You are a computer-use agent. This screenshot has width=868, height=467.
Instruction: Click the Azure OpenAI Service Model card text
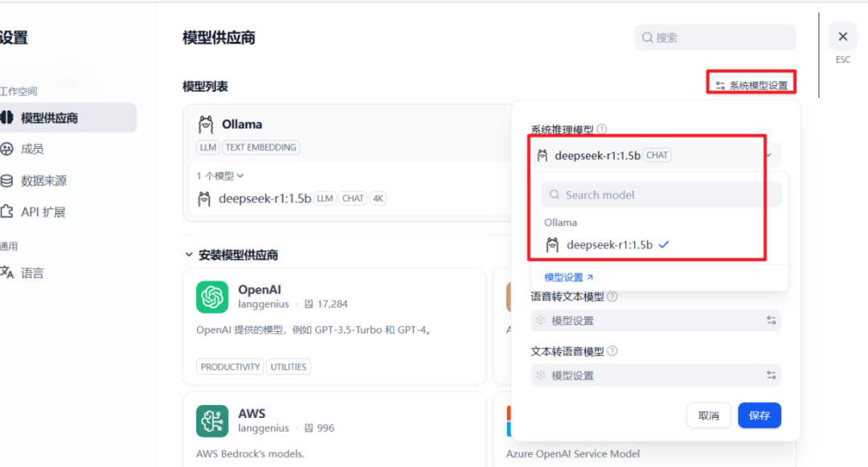click(573, 453)
